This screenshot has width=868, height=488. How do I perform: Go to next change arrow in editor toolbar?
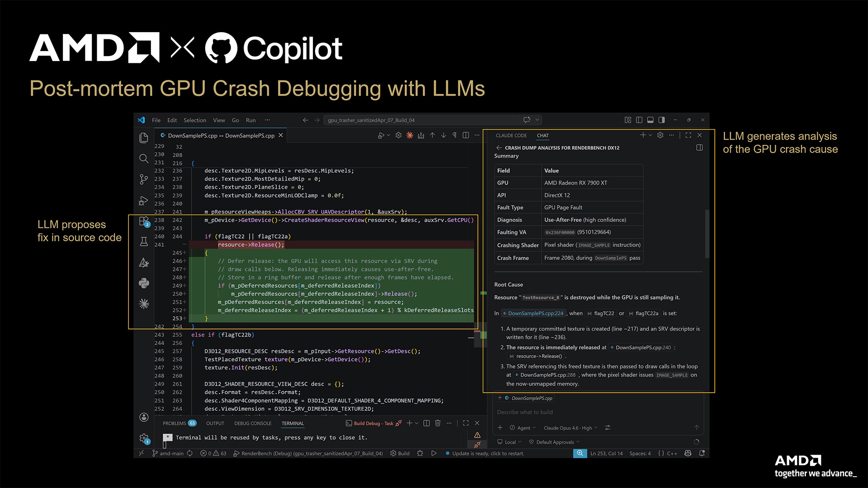443,135
